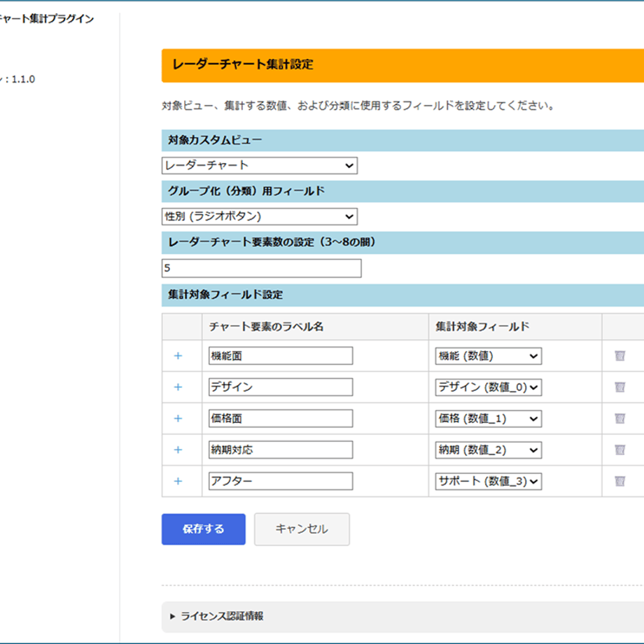Delete the デザイン row with trash icon
Screen dimensions: 644x644
(619, 387)
